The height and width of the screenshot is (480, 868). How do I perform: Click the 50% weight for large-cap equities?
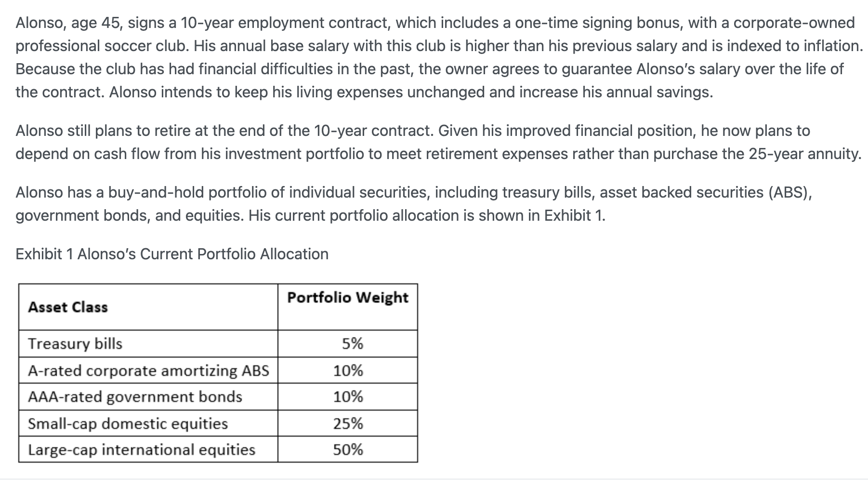[348, 450]
